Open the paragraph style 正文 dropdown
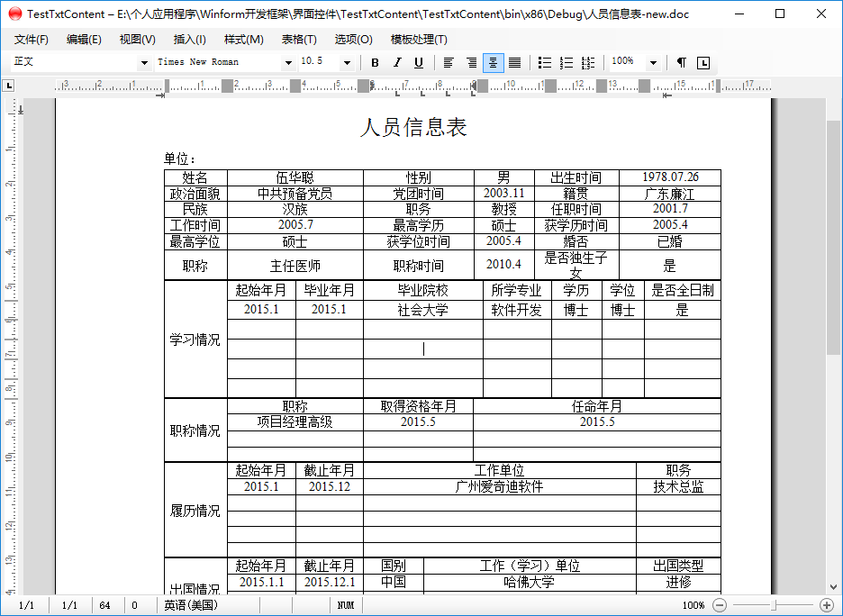The height and width of the screenshot is (616, 843). (144, 63)
